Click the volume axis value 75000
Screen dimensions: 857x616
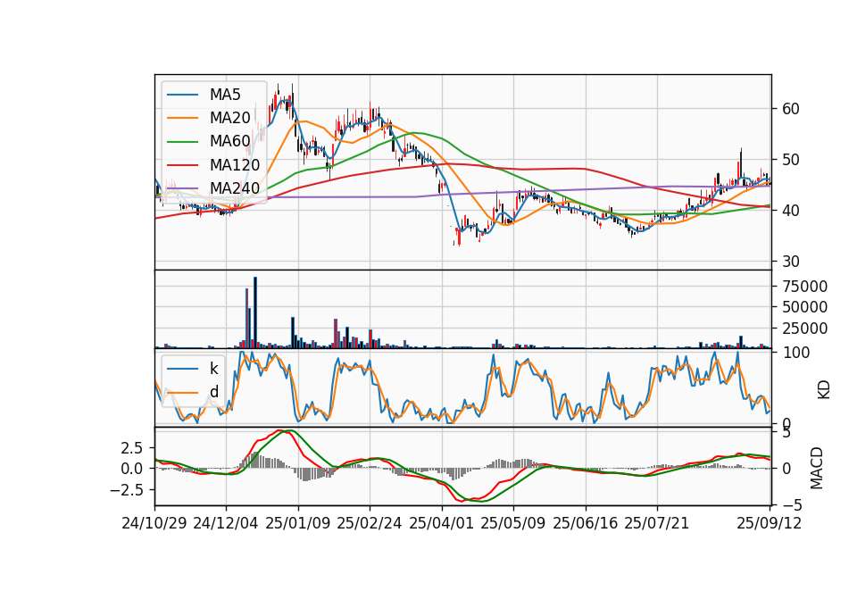pyautogui.click(x=804, y=287)
